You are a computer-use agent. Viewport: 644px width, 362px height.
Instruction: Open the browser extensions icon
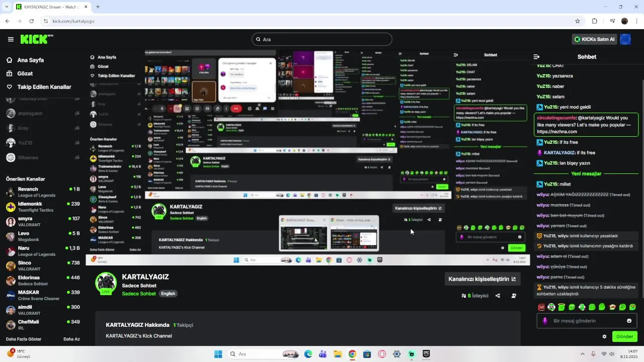click(595, 21)
